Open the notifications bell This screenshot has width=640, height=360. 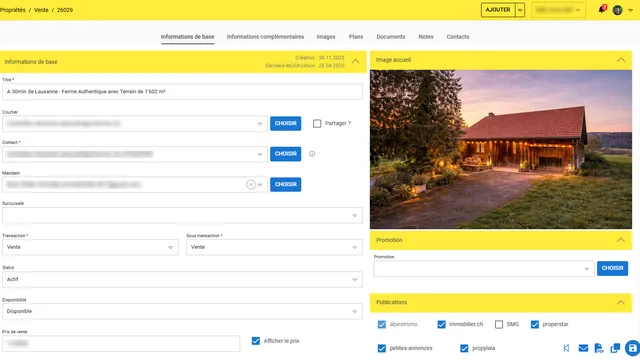coord(602,9)
